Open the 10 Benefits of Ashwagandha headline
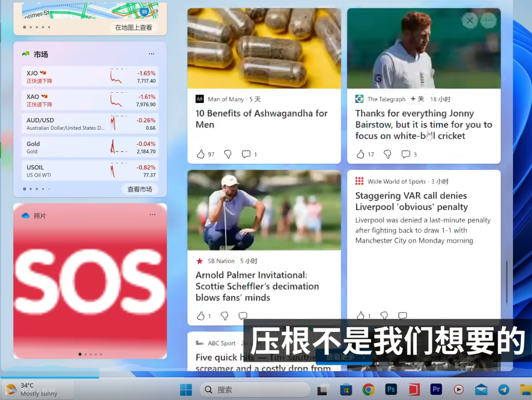 pos(261,119)
